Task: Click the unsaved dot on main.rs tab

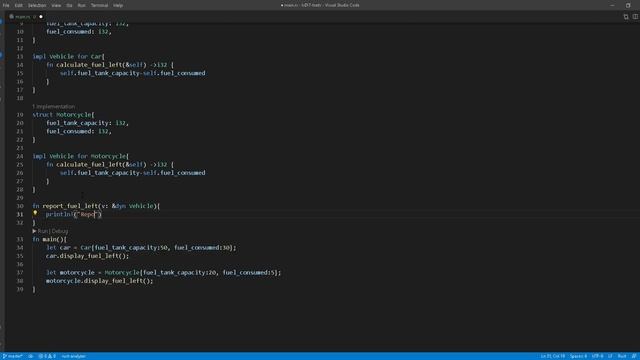Action: tap(41, 17)
